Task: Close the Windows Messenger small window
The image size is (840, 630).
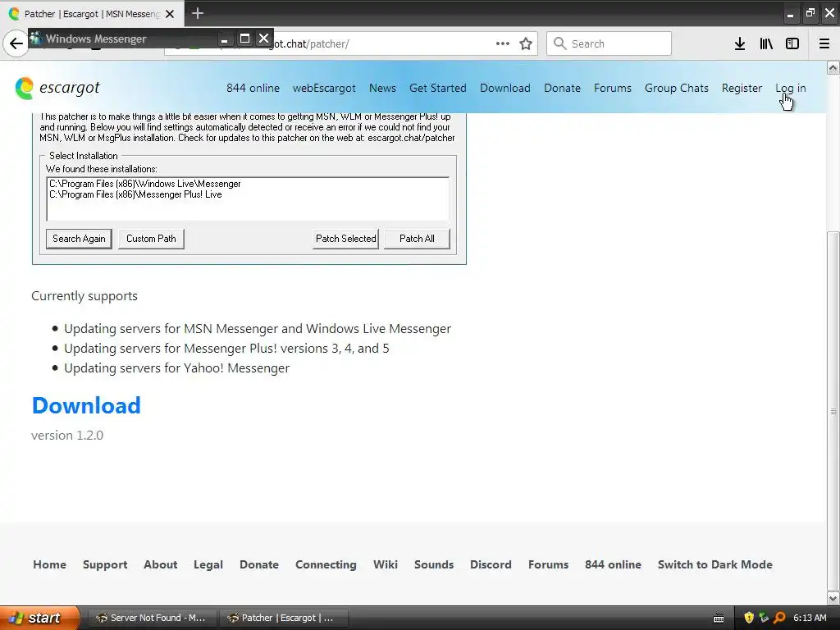Action: pyautogui.click(x=263, y=39)
